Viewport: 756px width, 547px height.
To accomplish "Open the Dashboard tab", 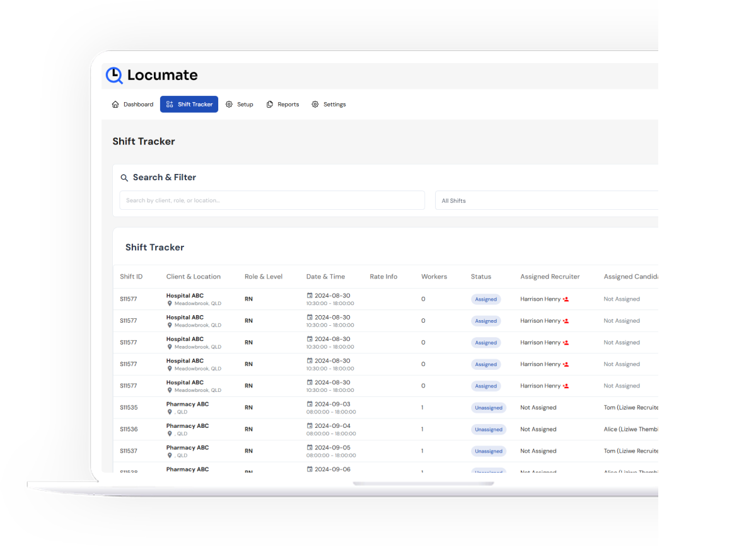I will (132, 105).
